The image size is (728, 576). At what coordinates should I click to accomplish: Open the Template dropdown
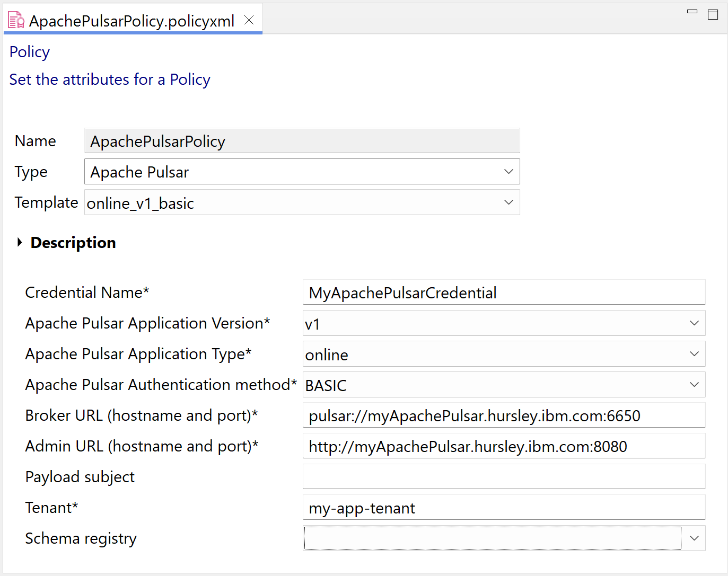302,202
